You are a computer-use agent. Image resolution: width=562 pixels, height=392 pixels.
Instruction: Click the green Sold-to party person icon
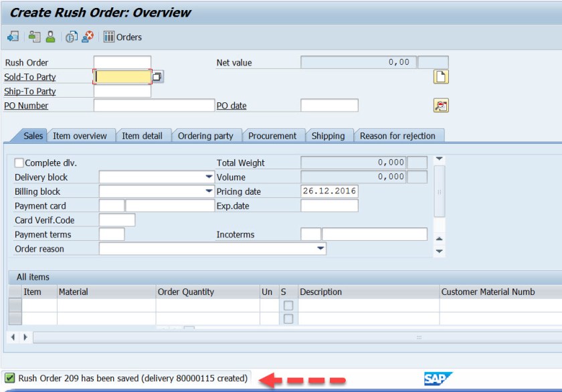pos(50,37)
